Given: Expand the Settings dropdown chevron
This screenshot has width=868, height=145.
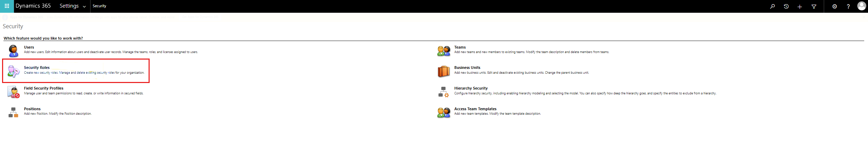Looking at the screenshot, I should (x=84, y=7).
